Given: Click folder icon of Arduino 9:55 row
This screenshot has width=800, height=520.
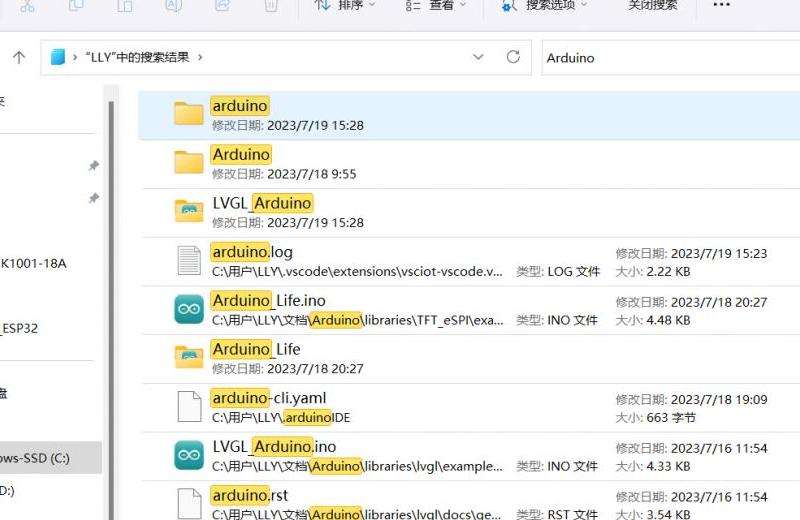Looking at the screenshot, I should click(189, 162).
